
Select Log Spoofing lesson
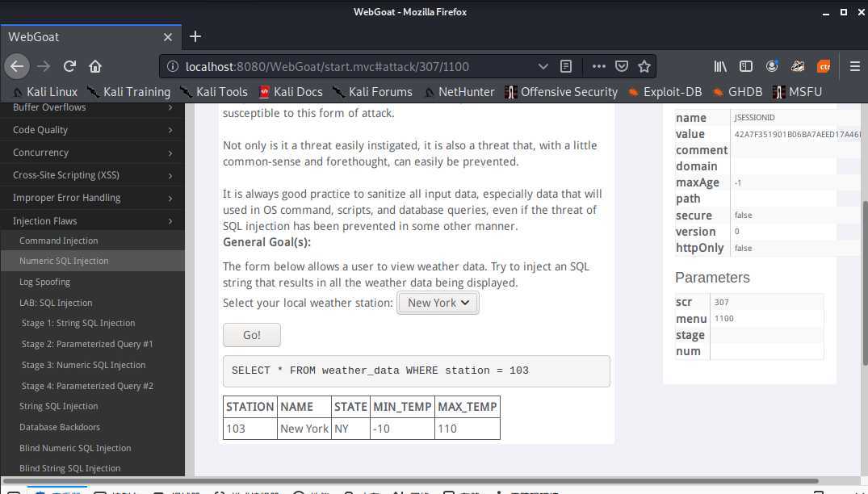coord(45,282)
